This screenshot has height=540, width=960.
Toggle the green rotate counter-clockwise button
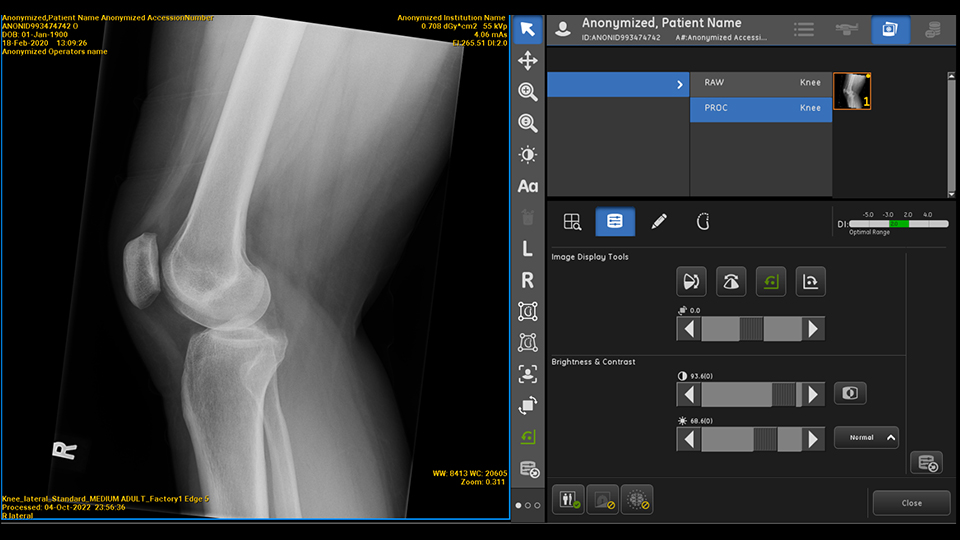tap(770, 282)
